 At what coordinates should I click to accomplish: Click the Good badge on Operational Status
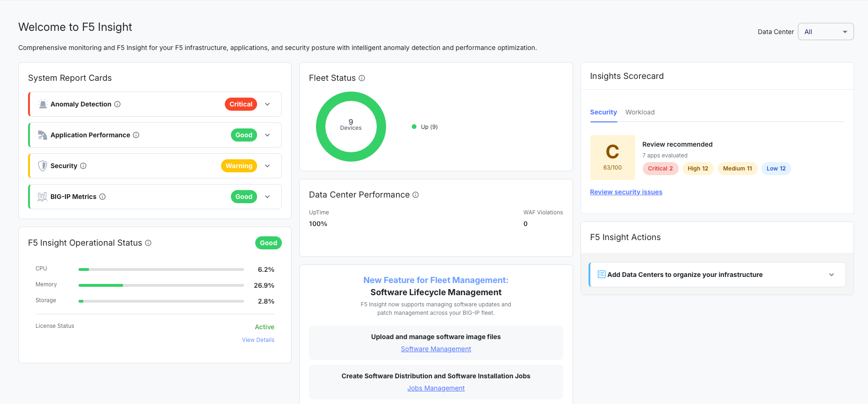(268, 243)
